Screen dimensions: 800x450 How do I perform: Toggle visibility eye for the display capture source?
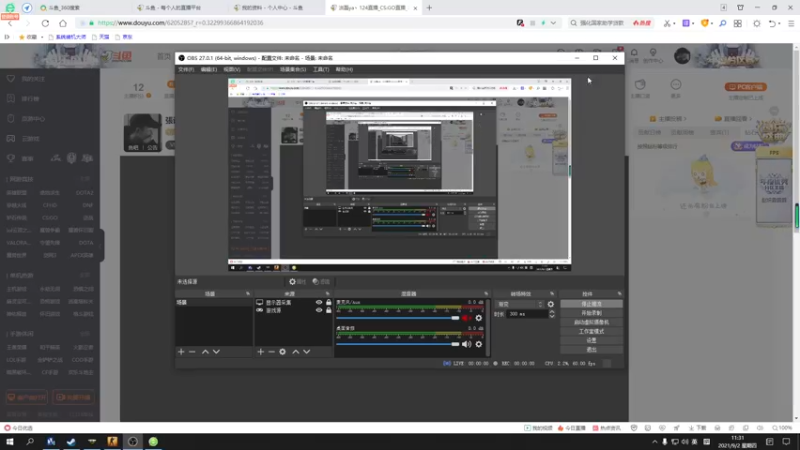point(319,303)
